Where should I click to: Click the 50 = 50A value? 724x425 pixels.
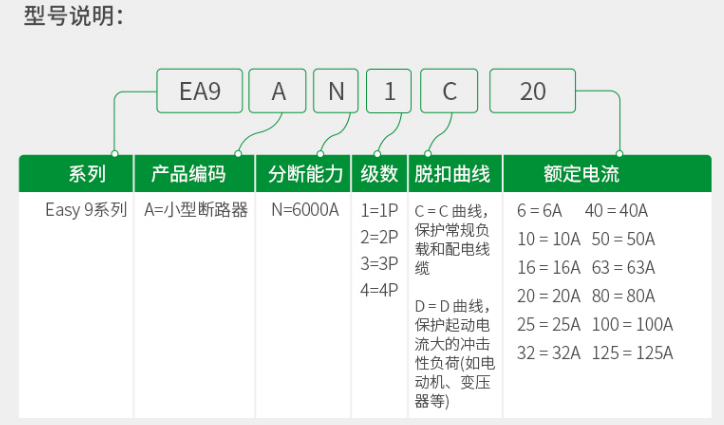point(623,239)
